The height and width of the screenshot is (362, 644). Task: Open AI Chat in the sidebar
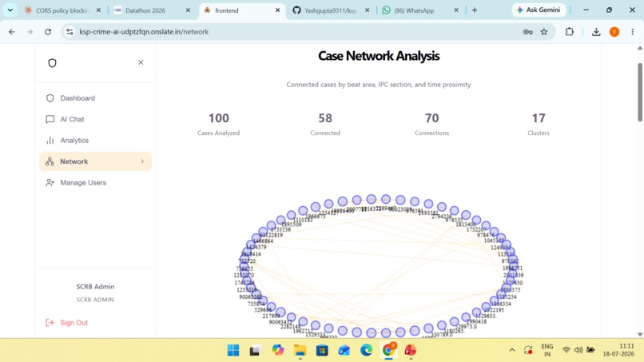point(95,119)
